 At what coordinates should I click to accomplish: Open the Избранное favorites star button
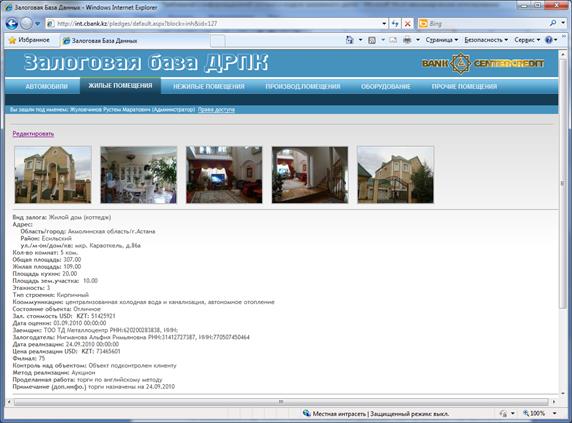29,40
